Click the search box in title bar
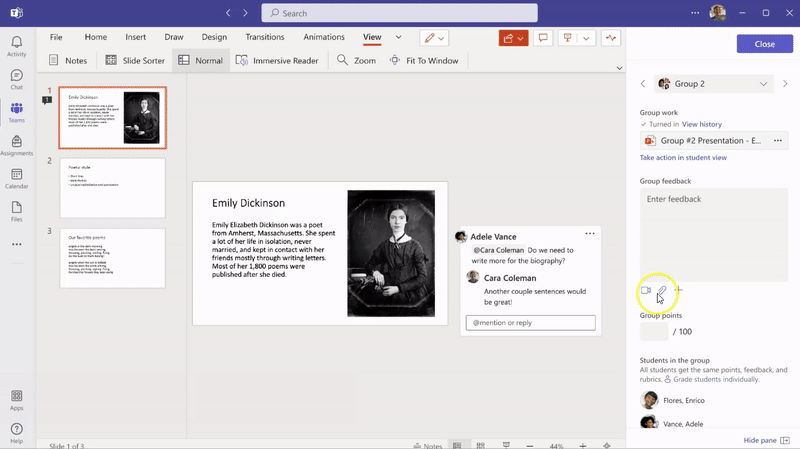 click(x=399, y=13)
